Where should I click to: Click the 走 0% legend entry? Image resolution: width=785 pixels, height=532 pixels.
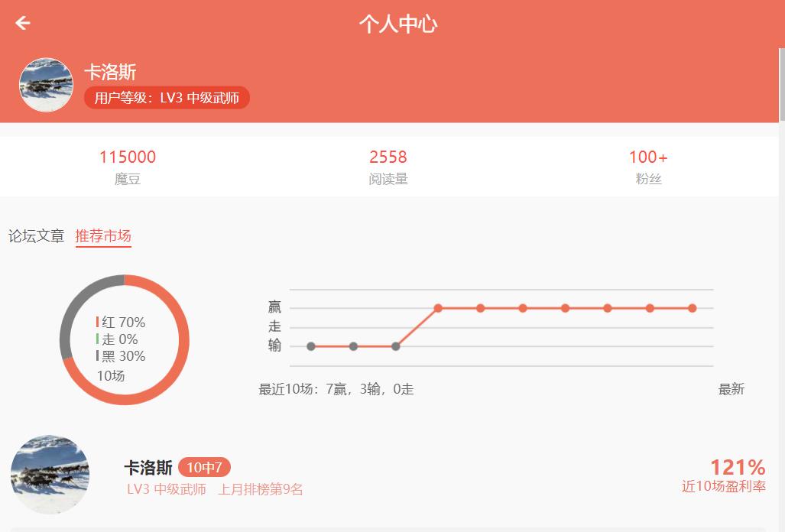click(x=117, y=339)
